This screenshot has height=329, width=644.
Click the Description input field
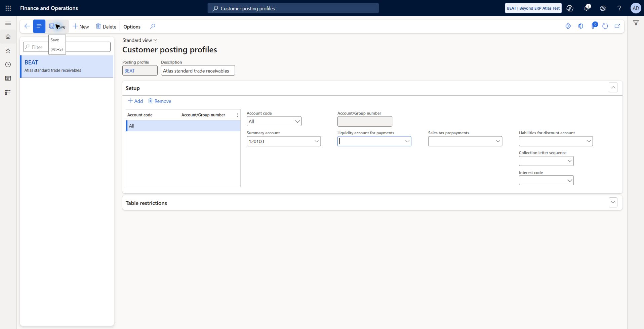point(198,70)
